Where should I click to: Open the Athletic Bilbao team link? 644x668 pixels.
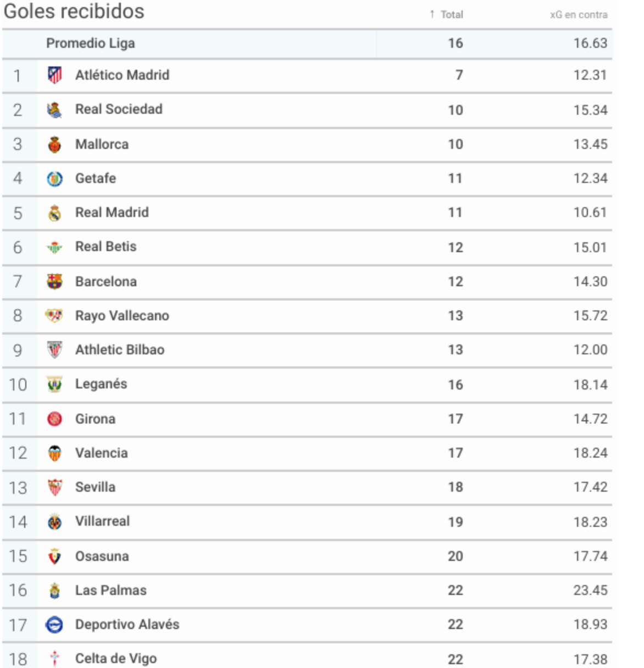click(x=120, y=350)
